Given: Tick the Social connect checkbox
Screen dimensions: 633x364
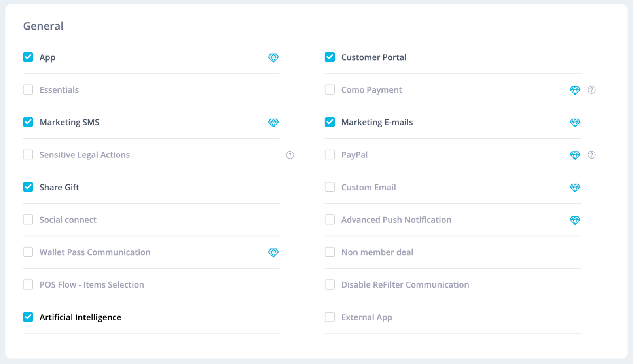Looking at the screenshot, I should click(x=28, y=220).
